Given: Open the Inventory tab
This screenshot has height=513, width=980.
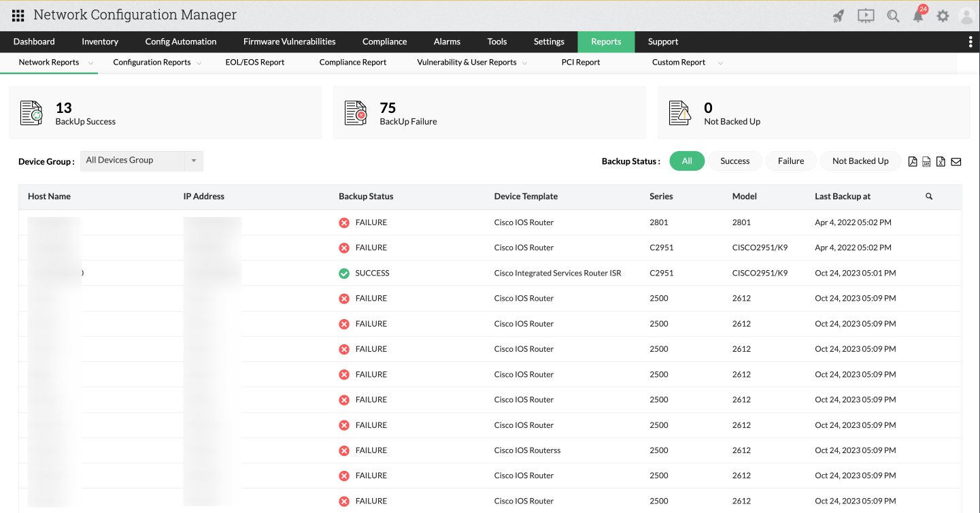Looking at the screenshot, I should point(100,42).
